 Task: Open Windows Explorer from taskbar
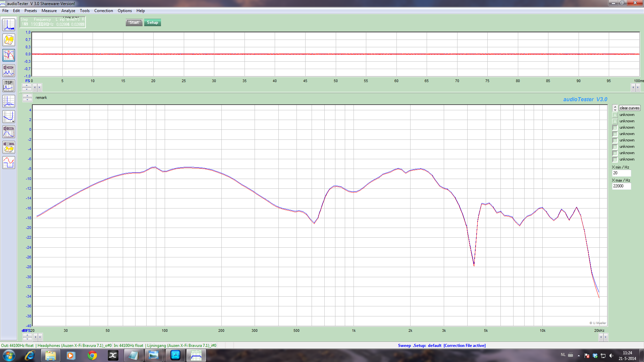(x=50, y=355)
